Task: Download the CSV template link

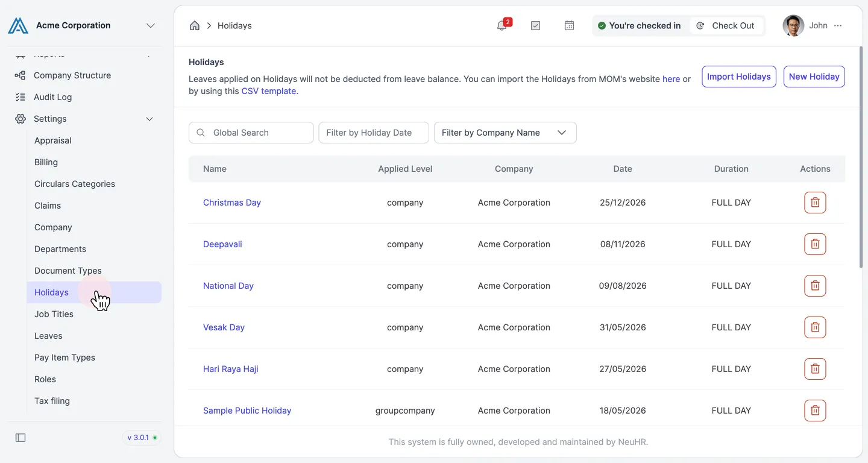Action: tap(269, 91)
